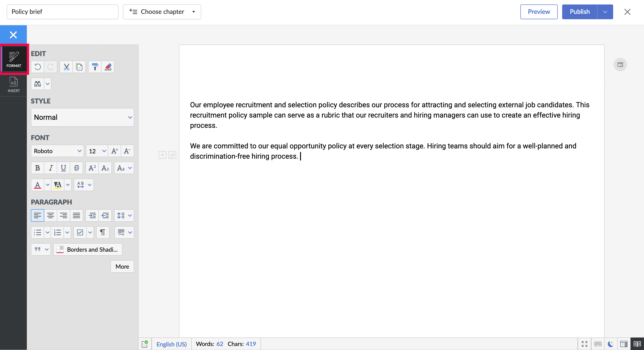Click the strikethrough icon
The image size is (644, 350).
click(x=76, y=168)
